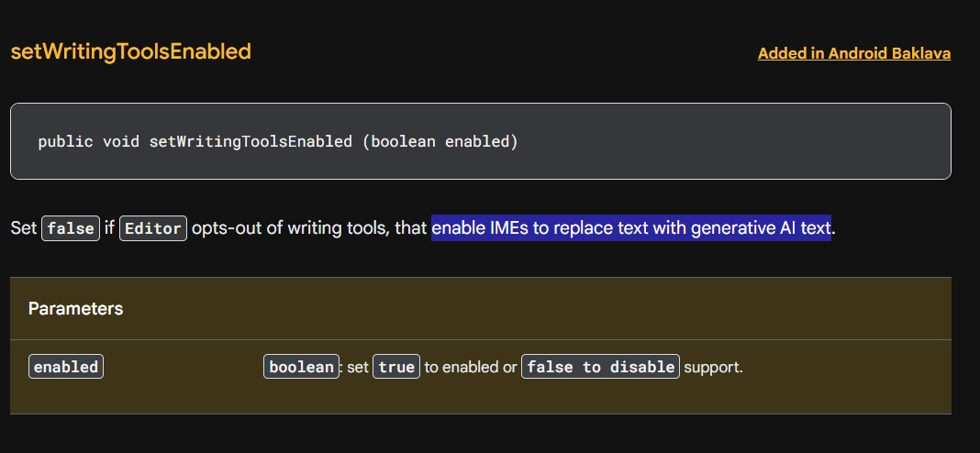
Task: Open the 'Added in Android Baklava' link
Action: (853, 53)
